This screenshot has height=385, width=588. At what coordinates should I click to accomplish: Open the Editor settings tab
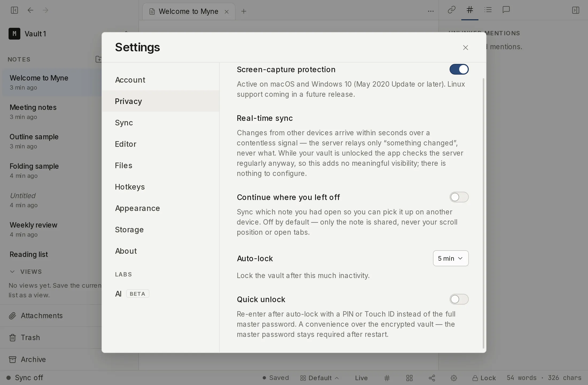point(160,144)
